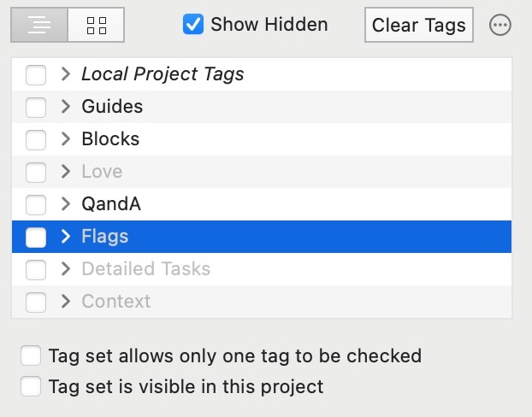Switch to outline list view icon
Viewport: 532px width, 417px height.
39,25
